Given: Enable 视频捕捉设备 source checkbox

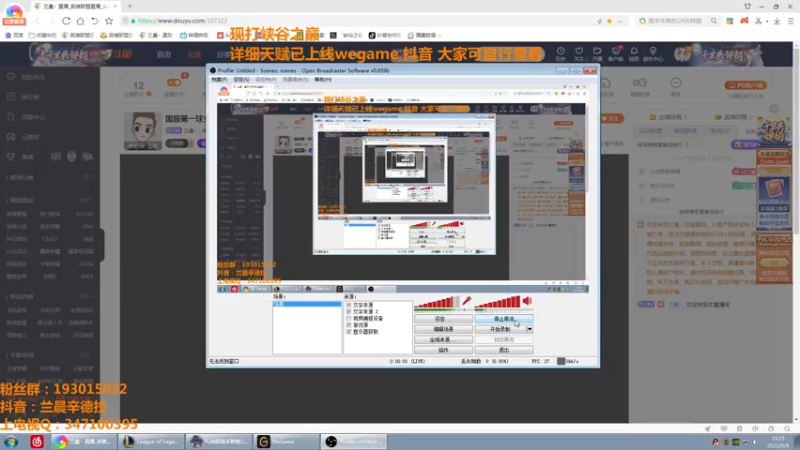Looking at the screenshot, I should click(x=348, y=318).
